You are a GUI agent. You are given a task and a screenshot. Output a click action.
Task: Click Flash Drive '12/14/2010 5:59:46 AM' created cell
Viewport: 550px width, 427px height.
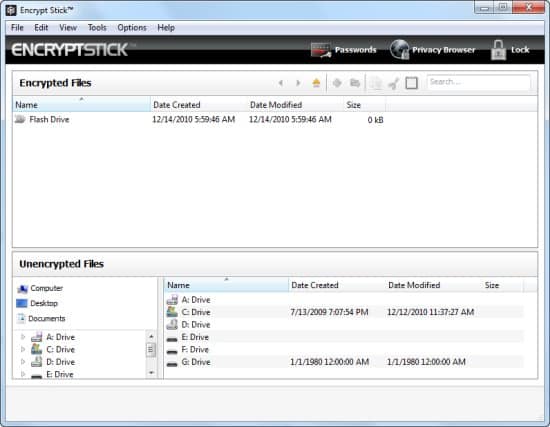point(194,119)
